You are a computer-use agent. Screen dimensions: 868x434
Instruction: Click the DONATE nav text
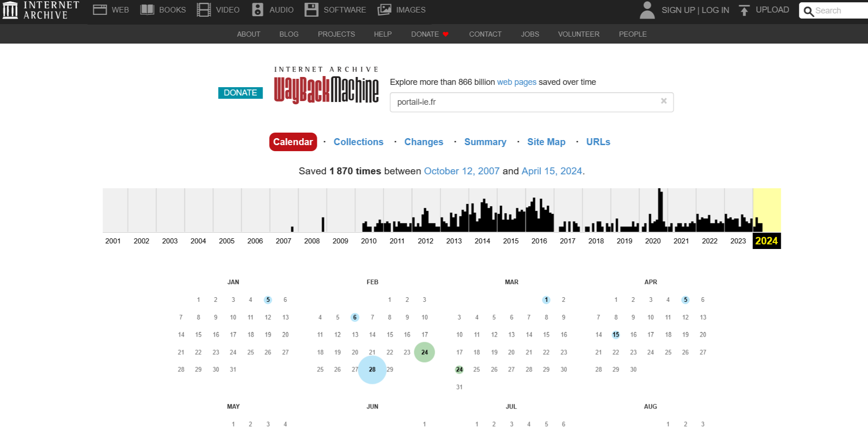(x=425, y=34)
